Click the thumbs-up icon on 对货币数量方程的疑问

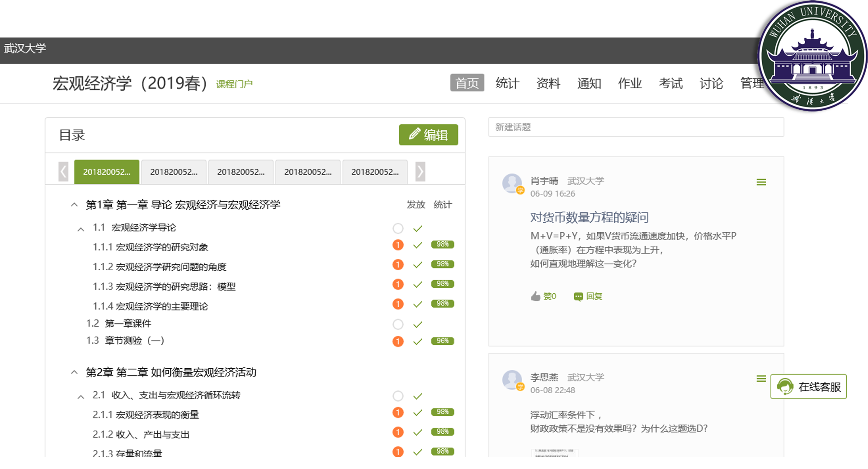click(x=535, y=296)
